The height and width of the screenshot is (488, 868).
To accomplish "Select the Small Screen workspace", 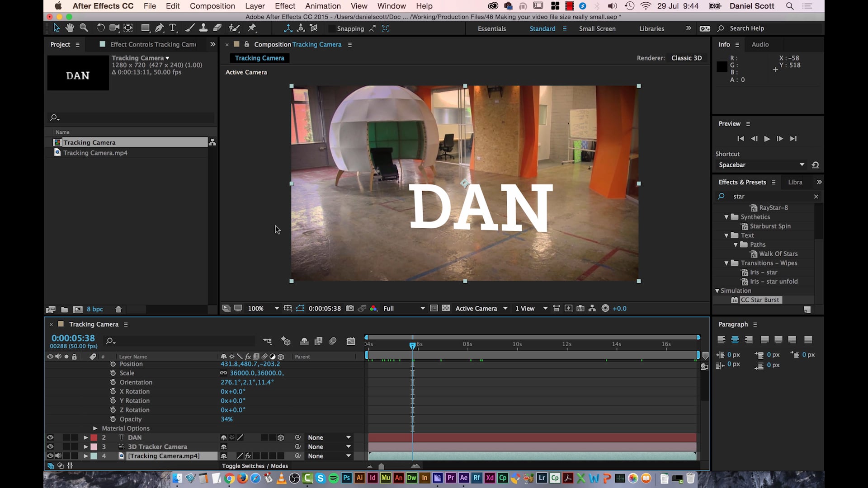I will 597,28.
